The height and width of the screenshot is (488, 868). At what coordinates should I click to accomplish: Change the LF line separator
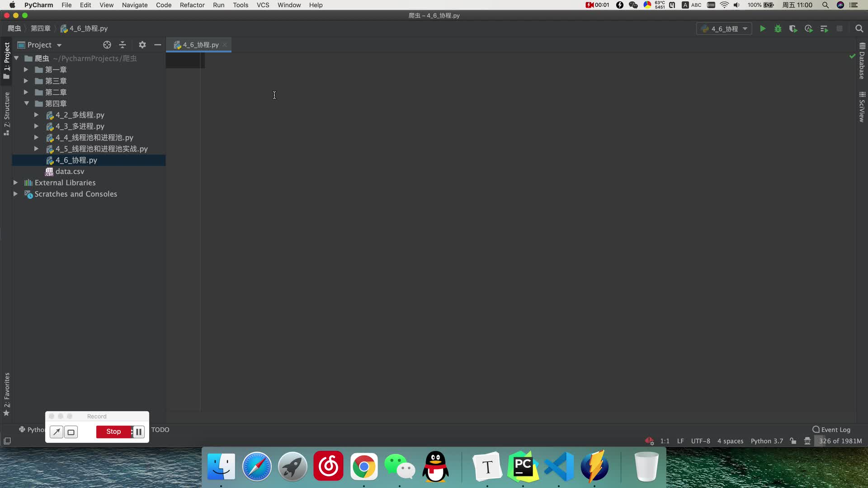coord(680,441)
